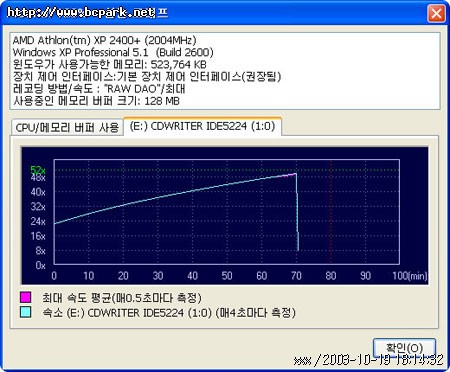The image size is (450, 372).
Task: Switch to the CPU/메모리 버퍼 사용 tab
Action: pyautogui.click(x=67, y=127)
